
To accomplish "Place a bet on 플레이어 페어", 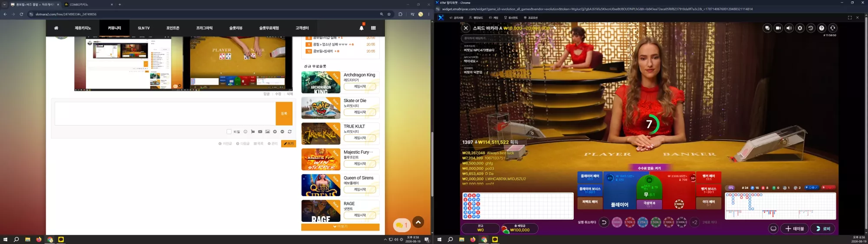I will (590, 177).
